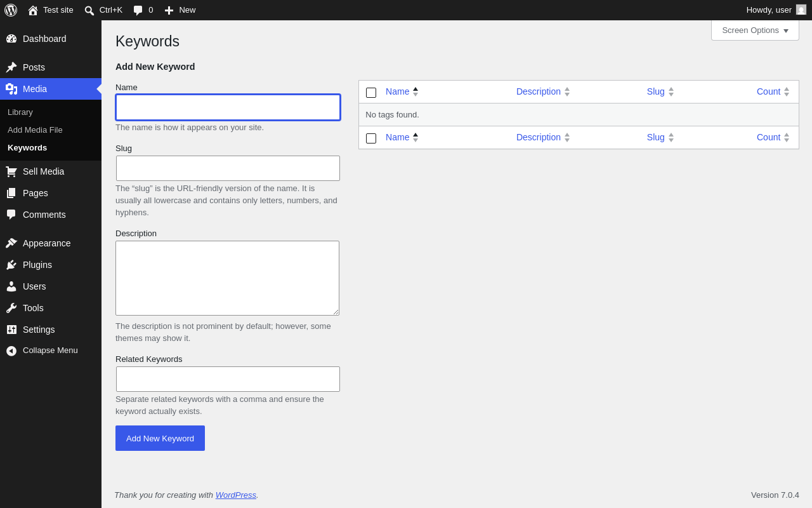The image size is (812, 508).
Task: Click the Sell Media cart icon
Action: pyautogui.click(x=11, y=171)
